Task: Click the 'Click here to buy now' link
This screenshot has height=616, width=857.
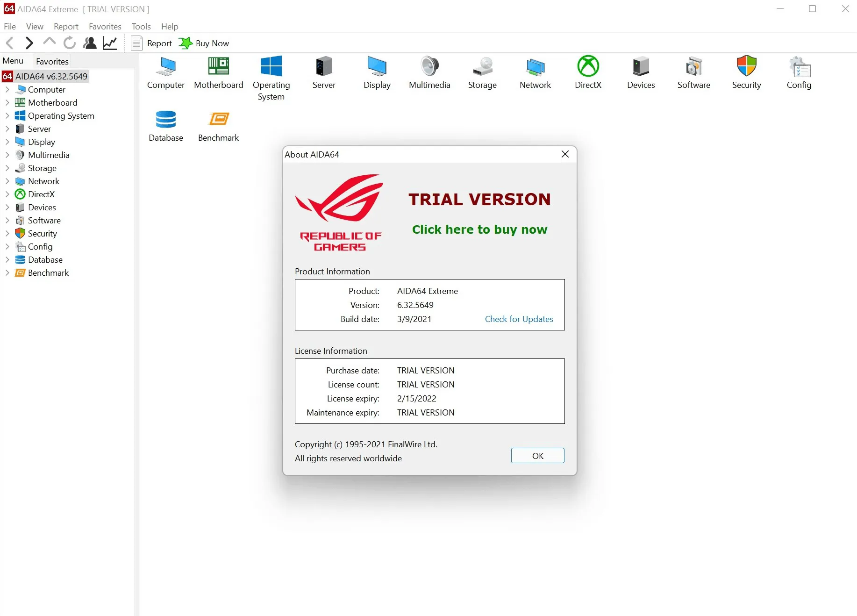Action: pos(479,229)
